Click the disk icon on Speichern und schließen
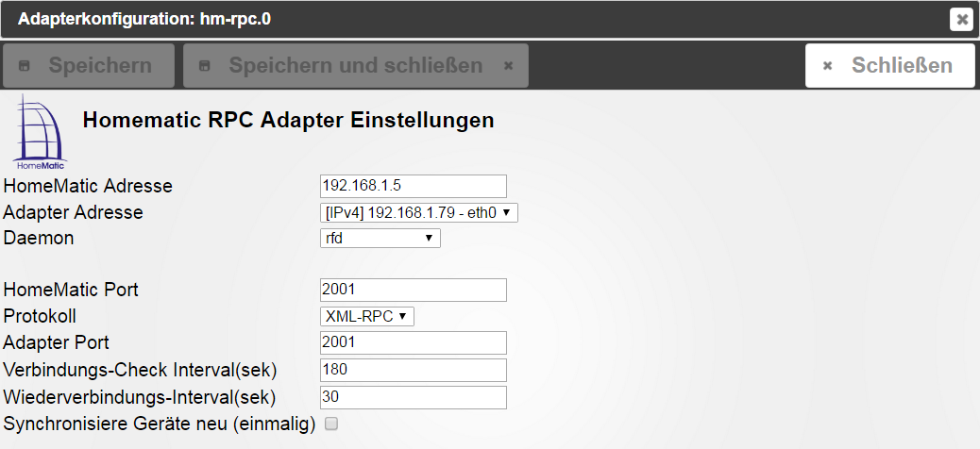 tap(204, 66)
